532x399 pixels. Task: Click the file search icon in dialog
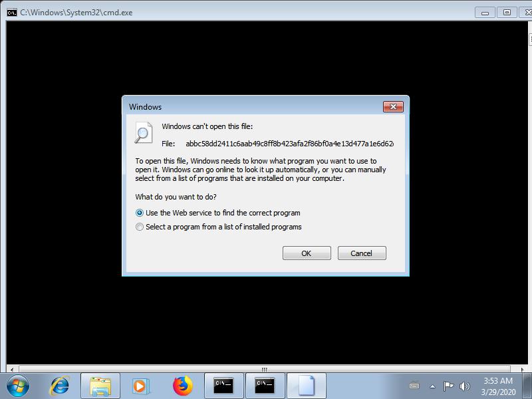(x=143, y=132)
